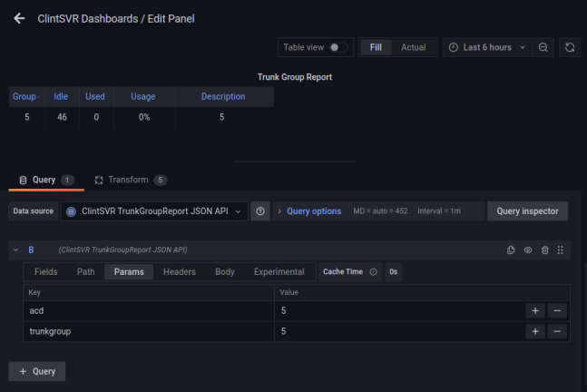This screenshot has width=587, height=392.
Task: Click the trunkgroup value field
Action: coord(399,331)
